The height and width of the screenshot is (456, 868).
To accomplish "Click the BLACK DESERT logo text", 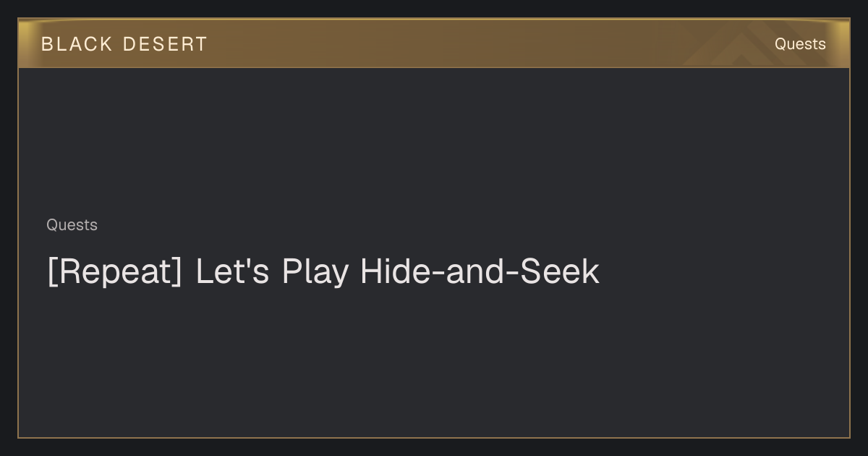I will point(124,44).
